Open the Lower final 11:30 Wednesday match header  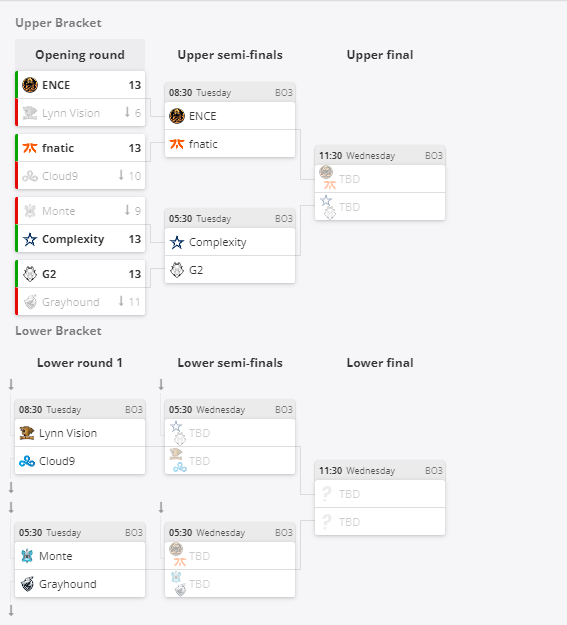380,471
